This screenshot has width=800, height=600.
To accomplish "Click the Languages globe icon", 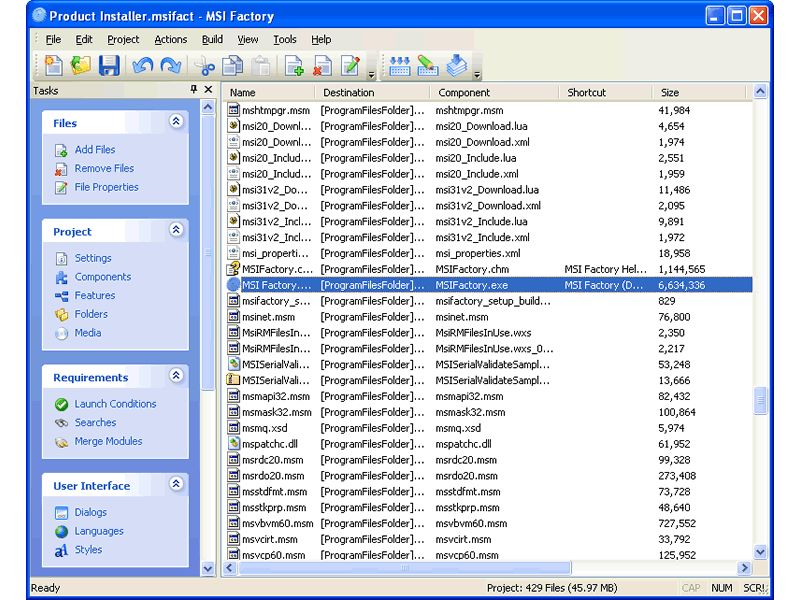I will coord(61,532).
